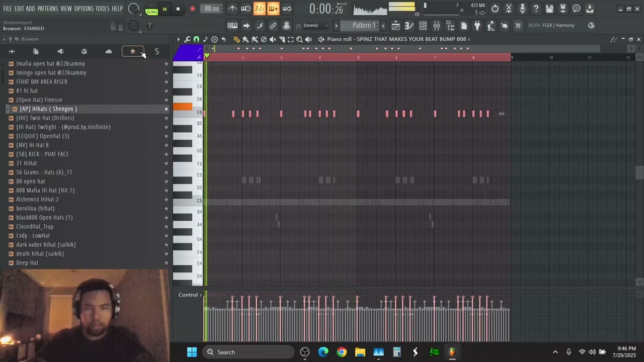The height and width of the screenshot is (362, 644).
Task: Click the Stop button in transport
Action: (178, 9)
